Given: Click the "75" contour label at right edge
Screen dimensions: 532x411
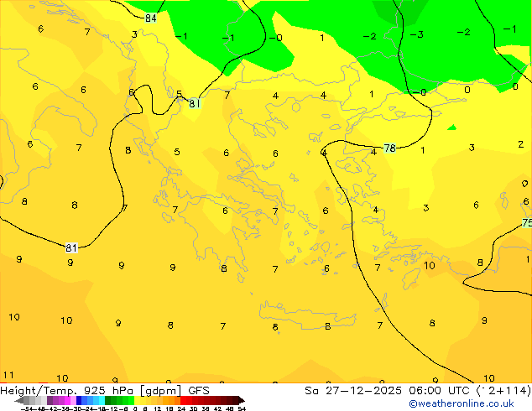Looking at the screenshot, I should coord(527,223).
